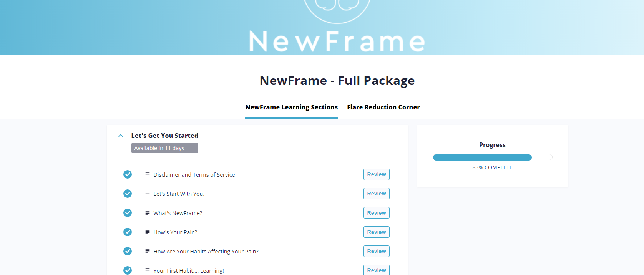Toggle completion status for How's Your Pain?
This screenshot has width=644, height=275.
128,232
